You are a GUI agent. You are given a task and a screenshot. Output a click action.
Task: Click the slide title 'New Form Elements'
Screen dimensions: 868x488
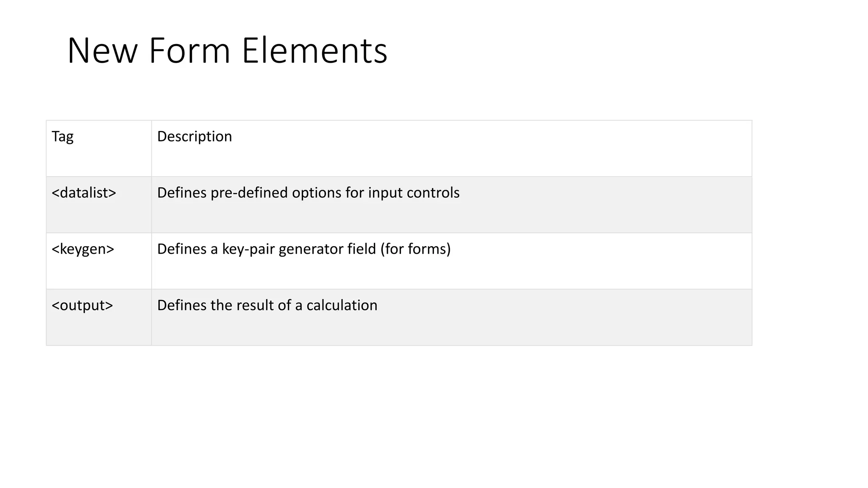(227, 51)
